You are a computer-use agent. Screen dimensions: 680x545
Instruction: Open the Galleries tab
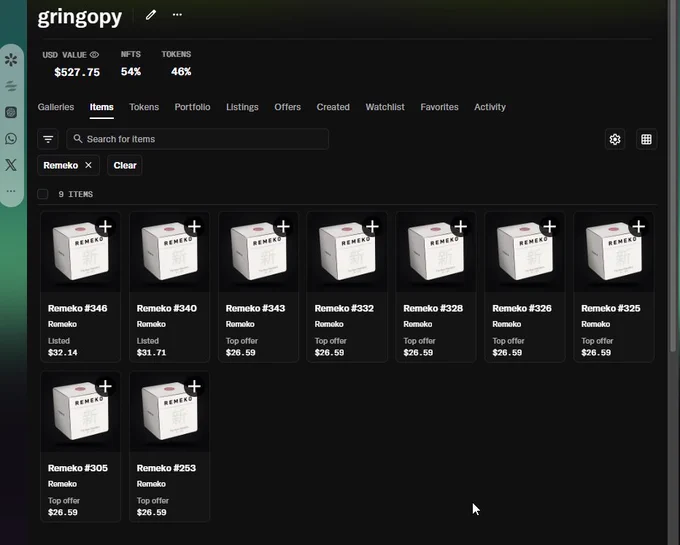click(56, 107)
